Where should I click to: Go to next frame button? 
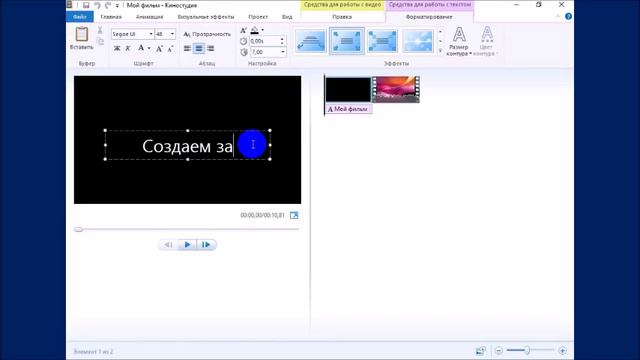click(x=206, y=245)
